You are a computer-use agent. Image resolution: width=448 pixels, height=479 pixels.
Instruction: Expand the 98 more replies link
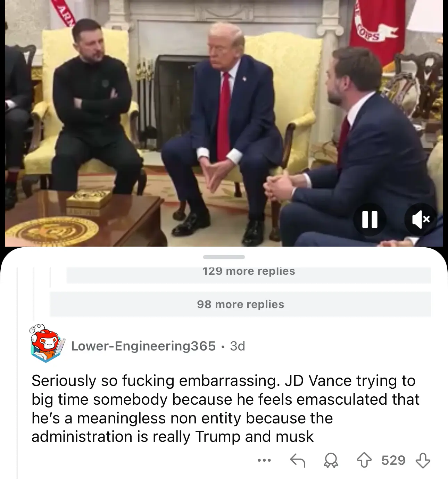pyautogui.click(x=240, y=304)
